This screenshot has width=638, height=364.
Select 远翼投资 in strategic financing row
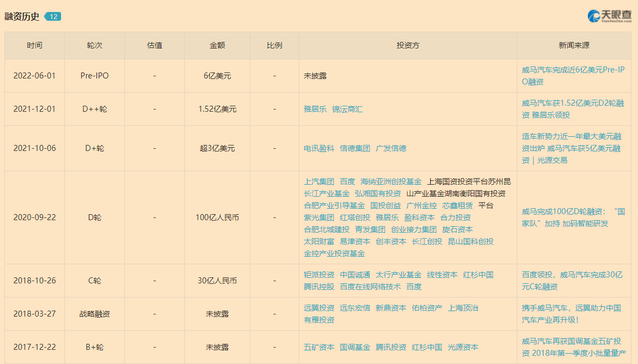coord(319,308)
